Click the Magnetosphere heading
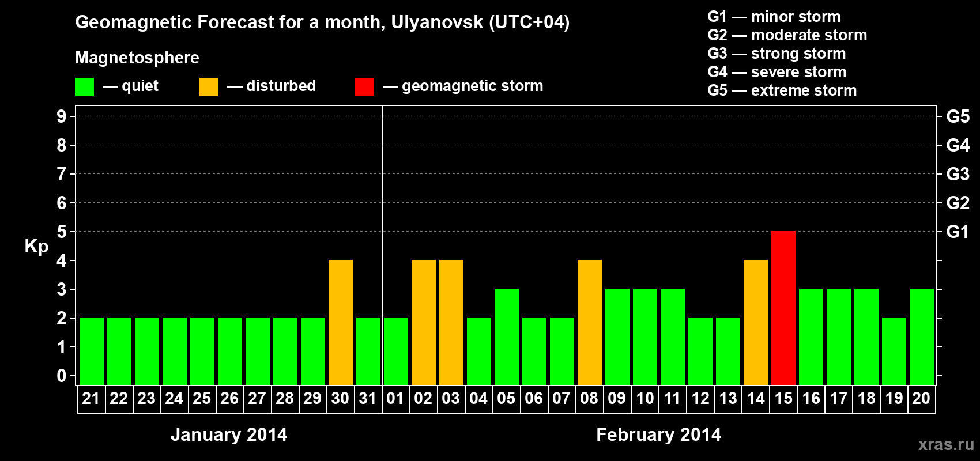Screen dimensions: 980x461 pyautogui.click(x=137, y=58)
